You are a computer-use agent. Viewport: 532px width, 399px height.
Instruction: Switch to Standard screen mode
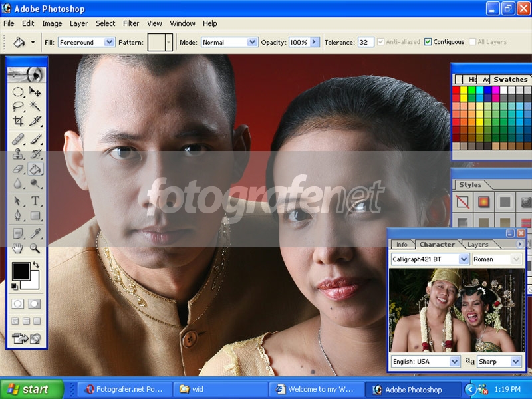pos(15,321)
